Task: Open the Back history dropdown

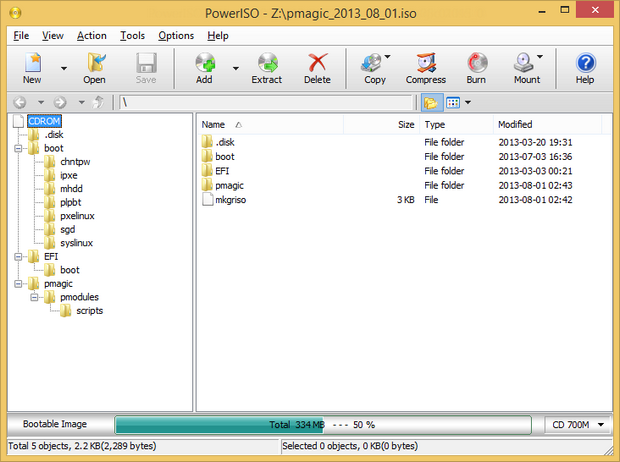Action: 41,102
